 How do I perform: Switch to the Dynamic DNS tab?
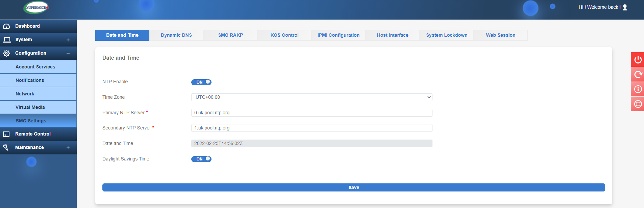pyautogui.click(x=176, y=35)
